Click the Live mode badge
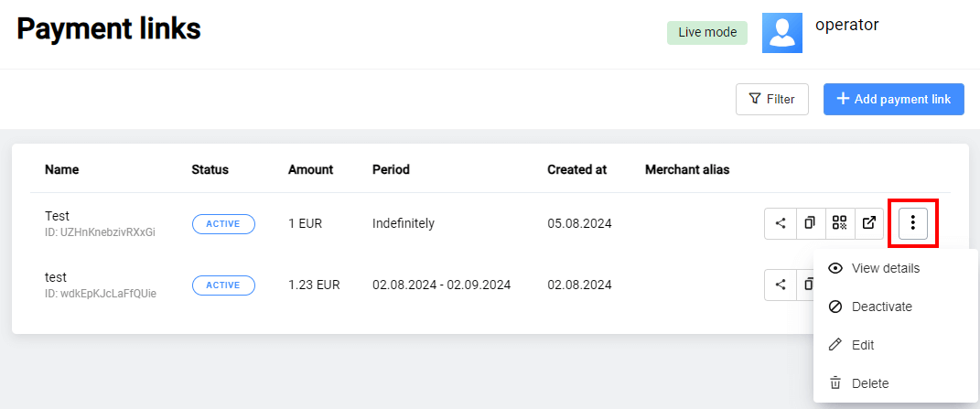 707,32
